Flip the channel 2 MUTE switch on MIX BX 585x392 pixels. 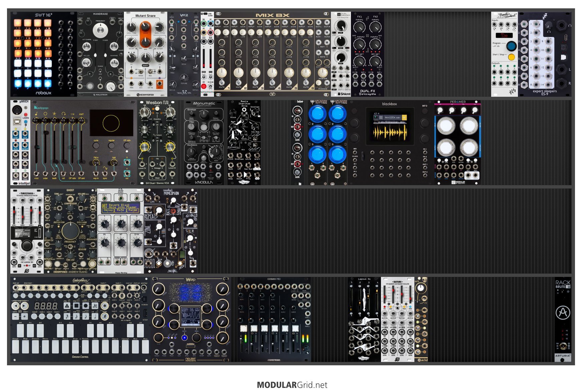238,83
